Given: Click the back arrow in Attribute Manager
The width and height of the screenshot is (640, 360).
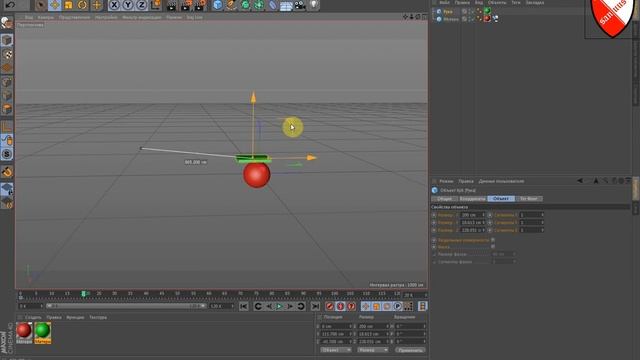Looking at the screenshot, I should pyautogui.click(x=580, y=181).
